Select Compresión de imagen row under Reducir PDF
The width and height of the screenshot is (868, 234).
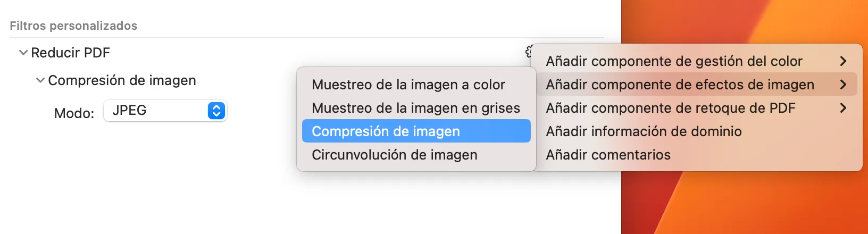[x=122, y=80]
